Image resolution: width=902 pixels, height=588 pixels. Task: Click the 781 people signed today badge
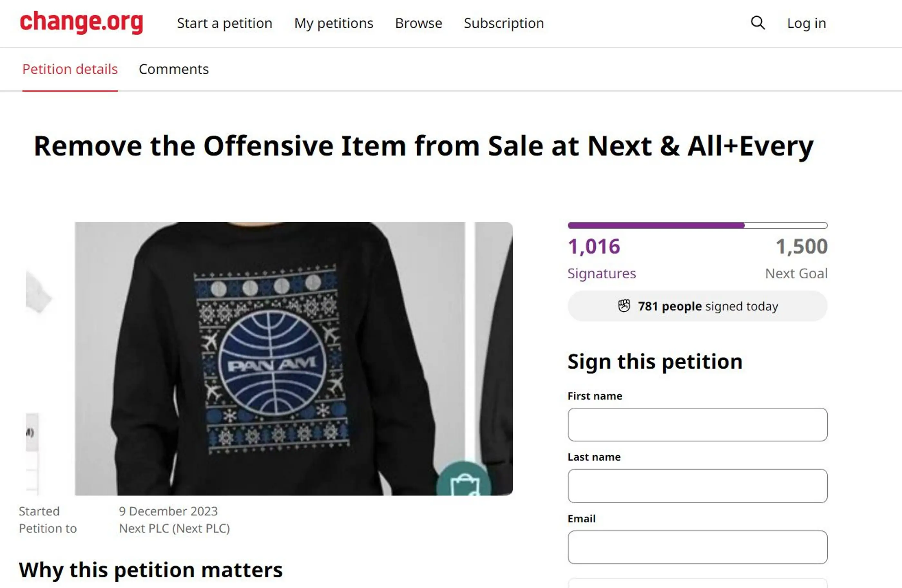pyautogui.click(x=697, y=306)
